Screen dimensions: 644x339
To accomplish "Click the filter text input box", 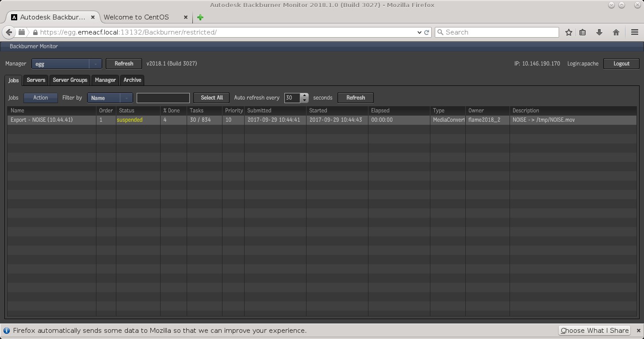I will tap(163, 98).
